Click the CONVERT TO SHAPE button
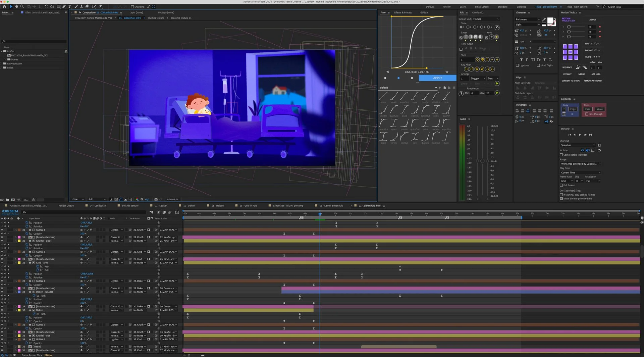The image size is (644, 357). click(571, 81)
